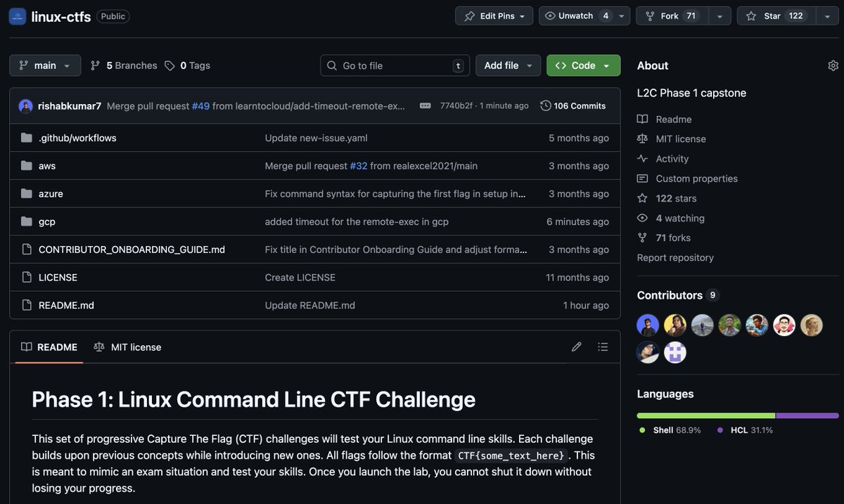Click the book icon beside Readme in About
Image resolution: width=844 pixels, height=504 pixels.
(x=642, y=119)
